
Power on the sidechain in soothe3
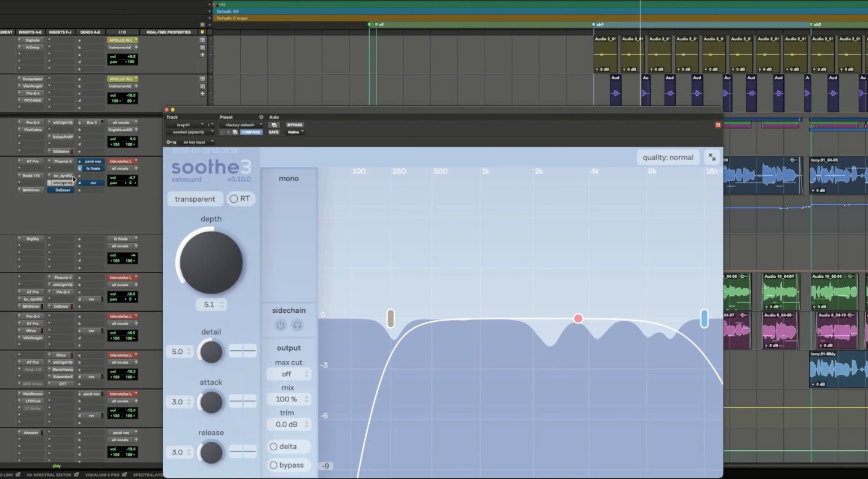click(x=280, y=325)
